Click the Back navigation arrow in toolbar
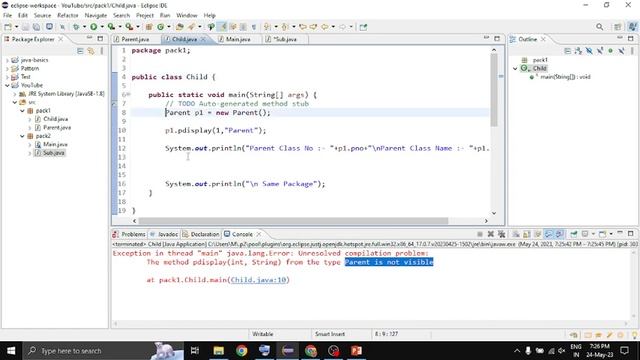Image resolution: width=640 pixels, height=360 pixels. 324,27
